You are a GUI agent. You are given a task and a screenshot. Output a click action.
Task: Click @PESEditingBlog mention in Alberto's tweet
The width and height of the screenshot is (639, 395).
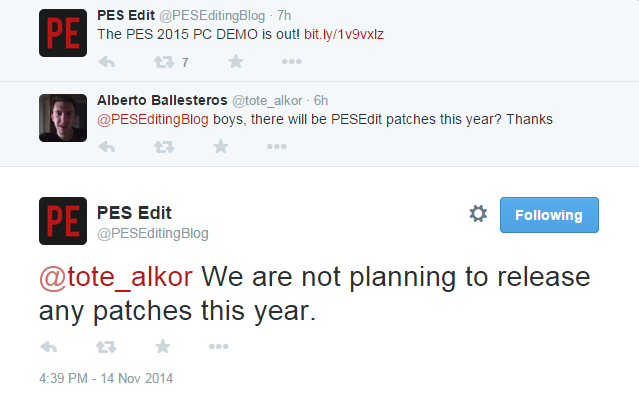coord(153,119)
